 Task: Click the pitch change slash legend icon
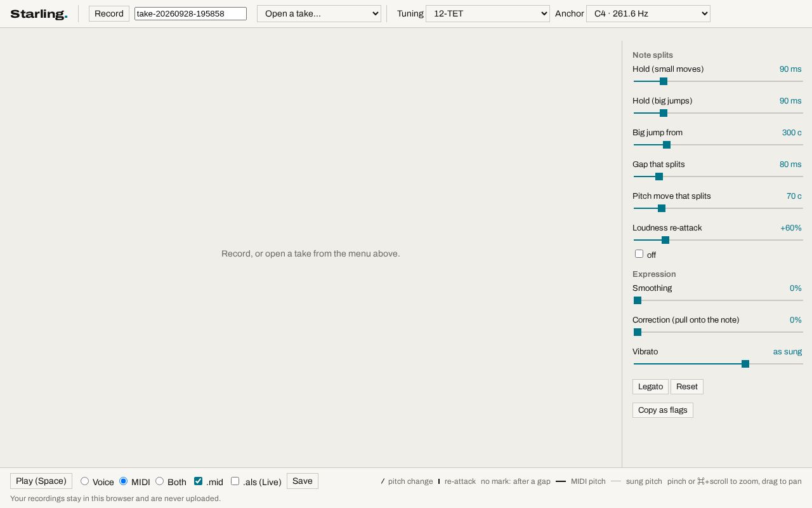383,481
